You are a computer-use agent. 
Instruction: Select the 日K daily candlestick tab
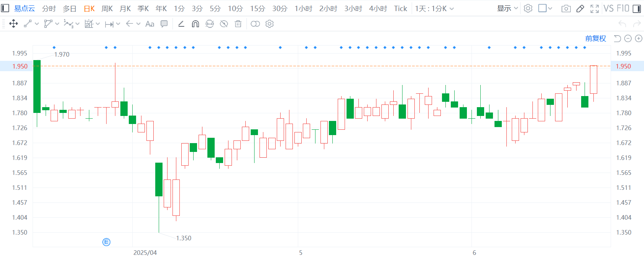click(89, 8)
